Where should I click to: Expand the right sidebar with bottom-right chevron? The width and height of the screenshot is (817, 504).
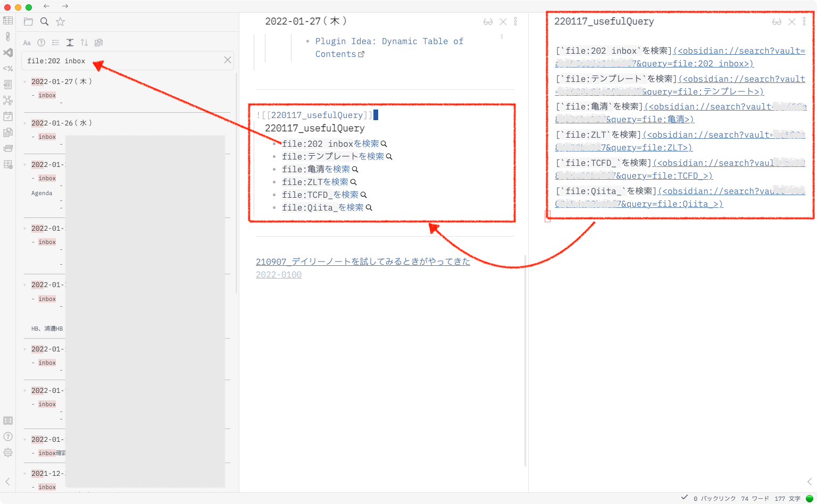[x=810, y=482]
